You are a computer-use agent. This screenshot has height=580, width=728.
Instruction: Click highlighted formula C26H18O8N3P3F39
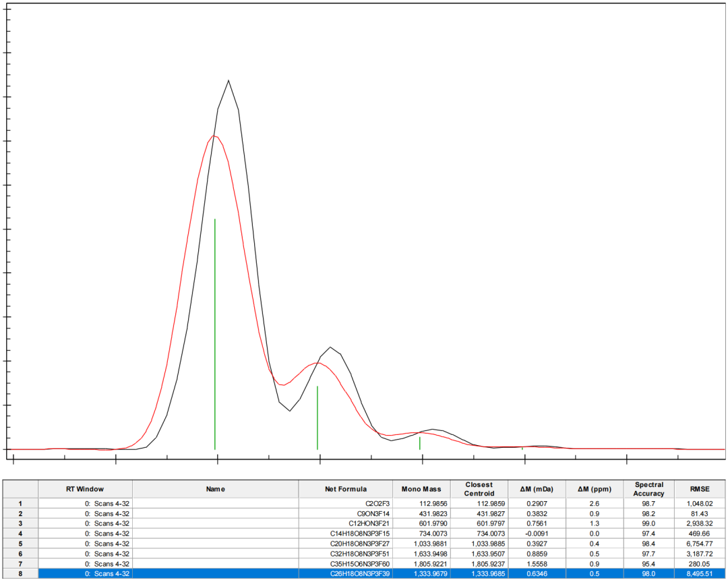(x=355, y=574)
